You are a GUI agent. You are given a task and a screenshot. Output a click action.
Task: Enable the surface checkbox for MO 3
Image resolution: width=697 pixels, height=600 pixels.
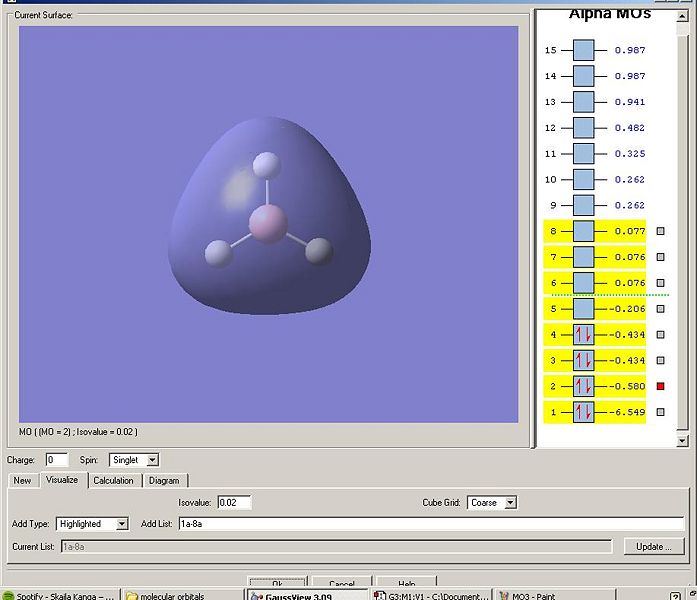point(661,360)
